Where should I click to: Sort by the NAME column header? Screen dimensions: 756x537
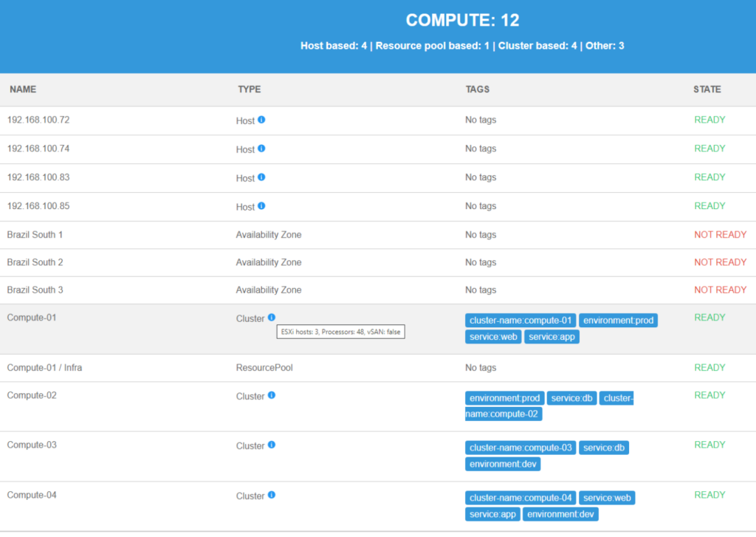(x=23, y=89)
